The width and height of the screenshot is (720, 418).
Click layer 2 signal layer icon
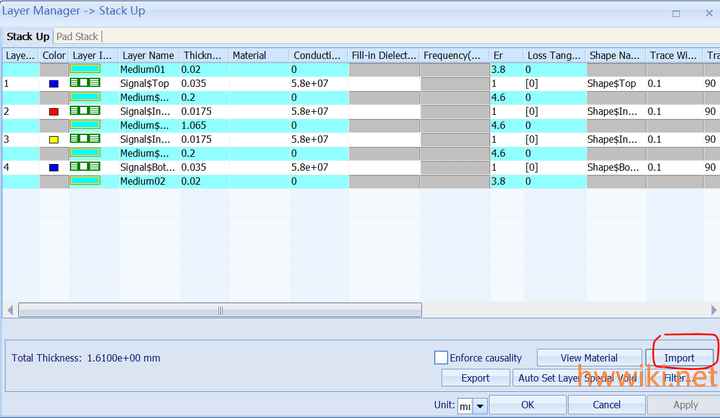pyautogui.click(x=85, y=112)
